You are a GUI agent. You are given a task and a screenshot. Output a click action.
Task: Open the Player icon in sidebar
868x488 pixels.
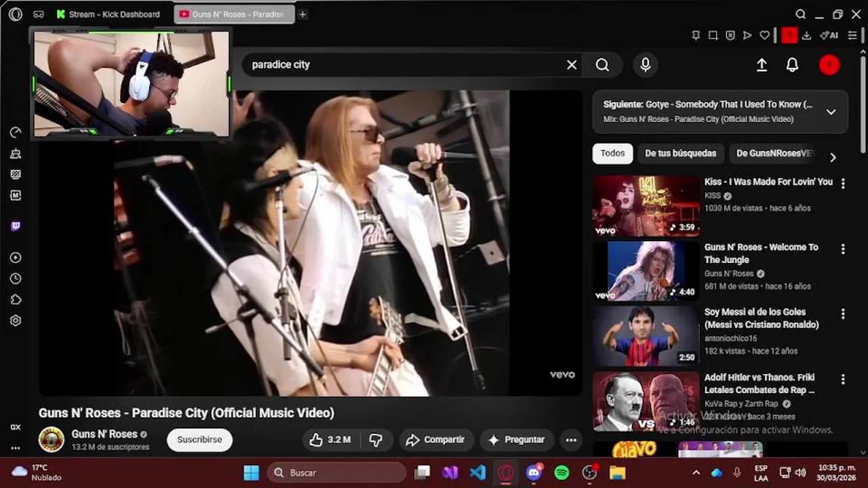(16, 258)
